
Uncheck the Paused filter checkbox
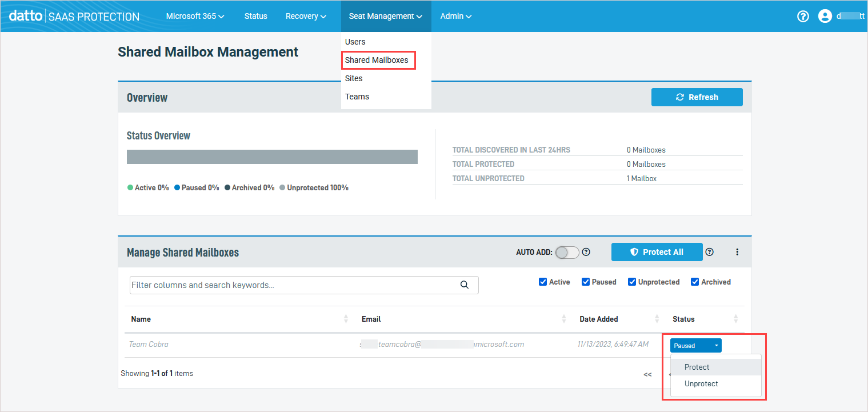coord(586,282)
